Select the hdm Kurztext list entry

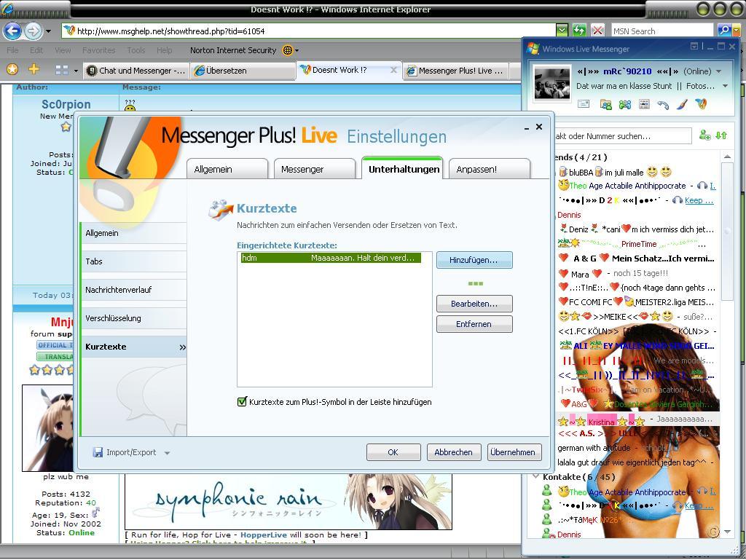[x=331, y=258]
